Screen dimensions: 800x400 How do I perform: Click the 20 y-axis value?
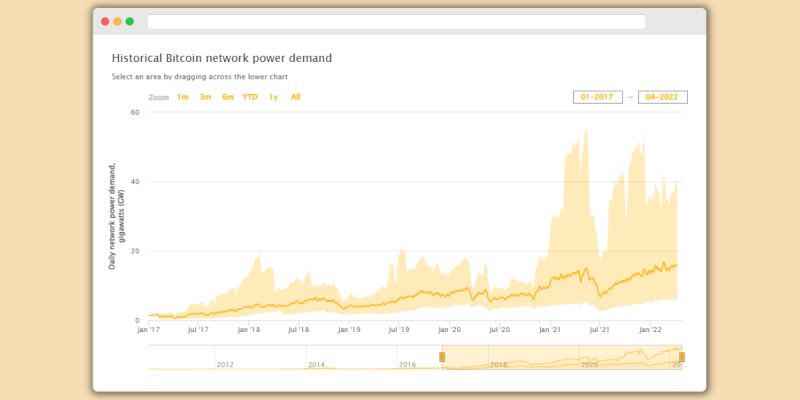pyautogui.click(x=135, y=251)
